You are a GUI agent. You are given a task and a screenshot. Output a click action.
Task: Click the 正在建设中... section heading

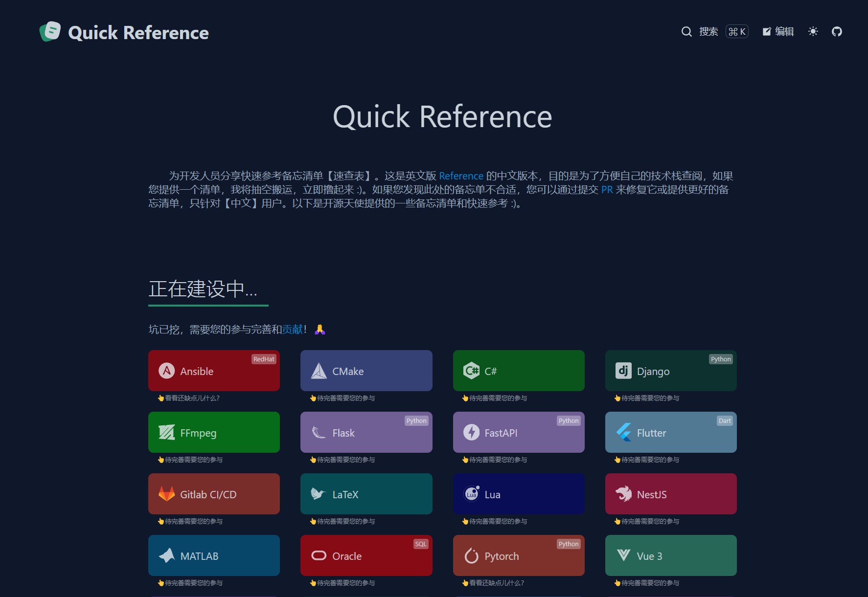coord(203,289)
